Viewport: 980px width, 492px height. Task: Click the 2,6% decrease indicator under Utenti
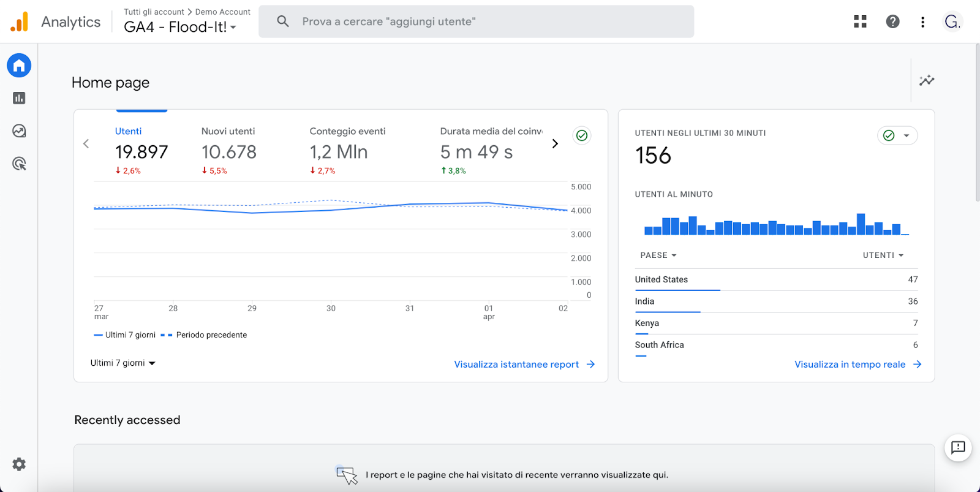click(128, 171)
